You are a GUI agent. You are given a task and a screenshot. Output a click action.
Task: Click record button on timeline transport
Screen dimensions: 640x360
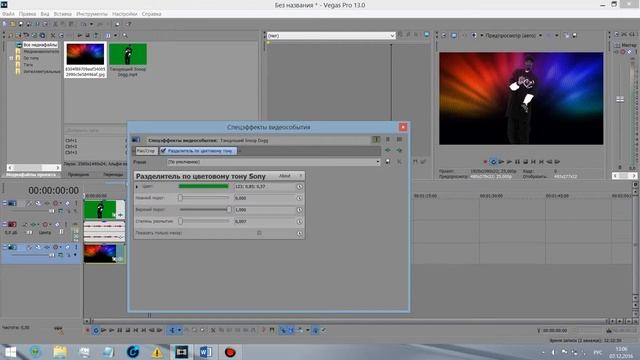[87, 330]
